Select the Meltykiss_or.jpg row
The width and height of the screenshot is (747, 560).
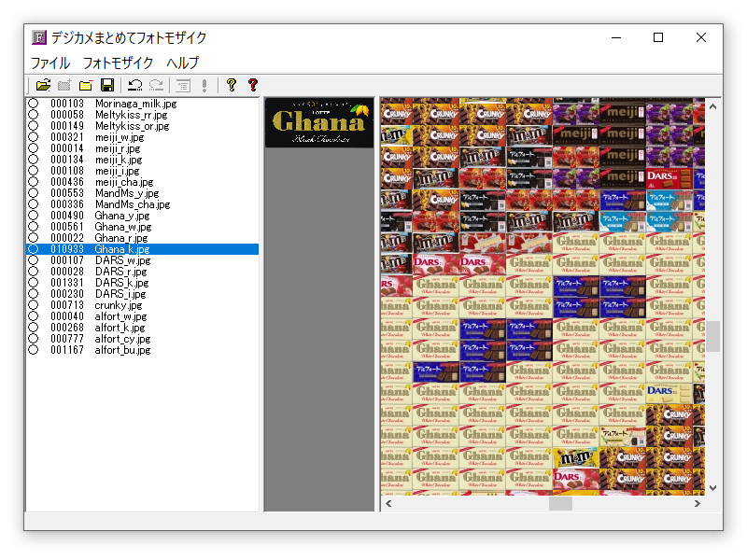[x=143, y=126]
